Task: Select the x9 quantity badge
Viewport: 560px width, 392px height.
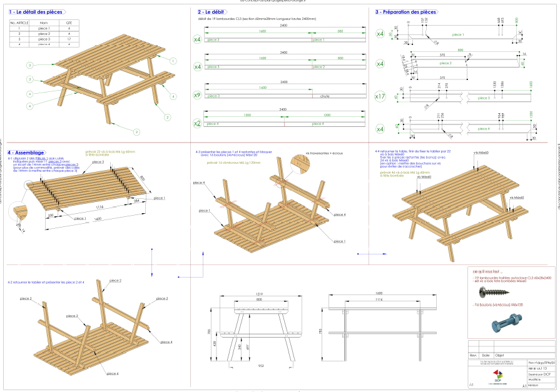Action: coord(198,96)
